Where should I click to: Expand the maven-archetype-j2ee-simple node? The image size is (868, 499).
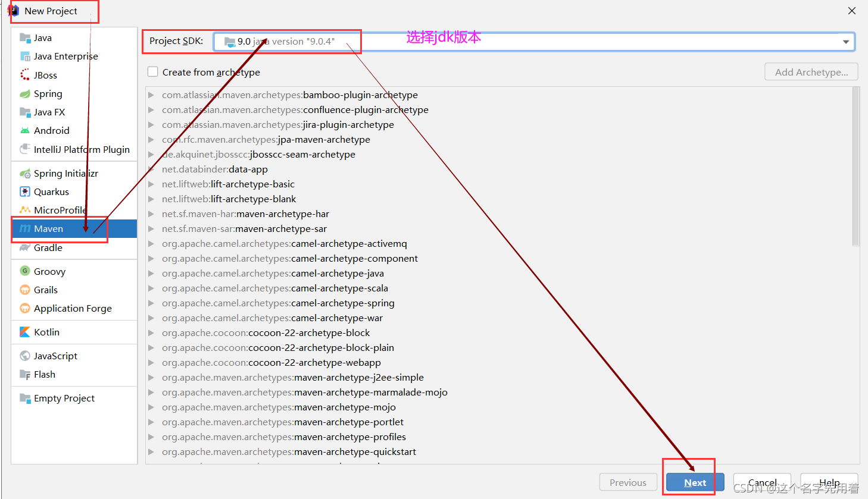pyautogui.click(x=151, y=377)
